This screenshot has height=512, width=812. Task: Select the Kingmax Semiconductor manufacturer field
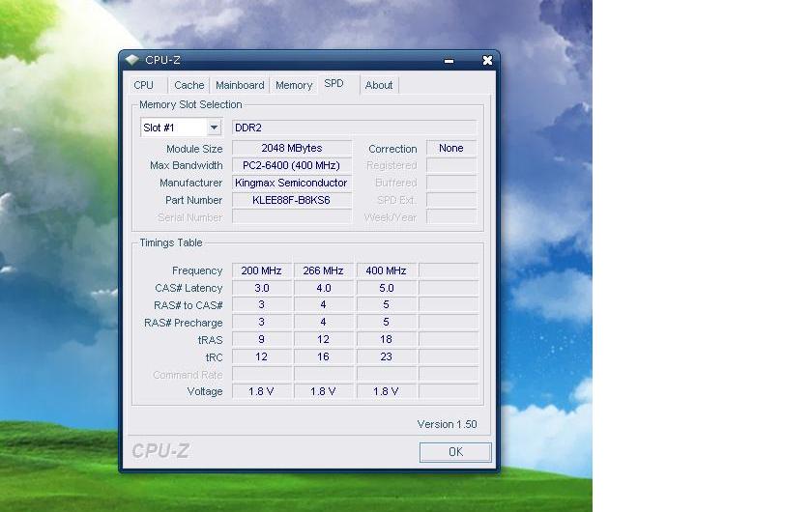291,183
